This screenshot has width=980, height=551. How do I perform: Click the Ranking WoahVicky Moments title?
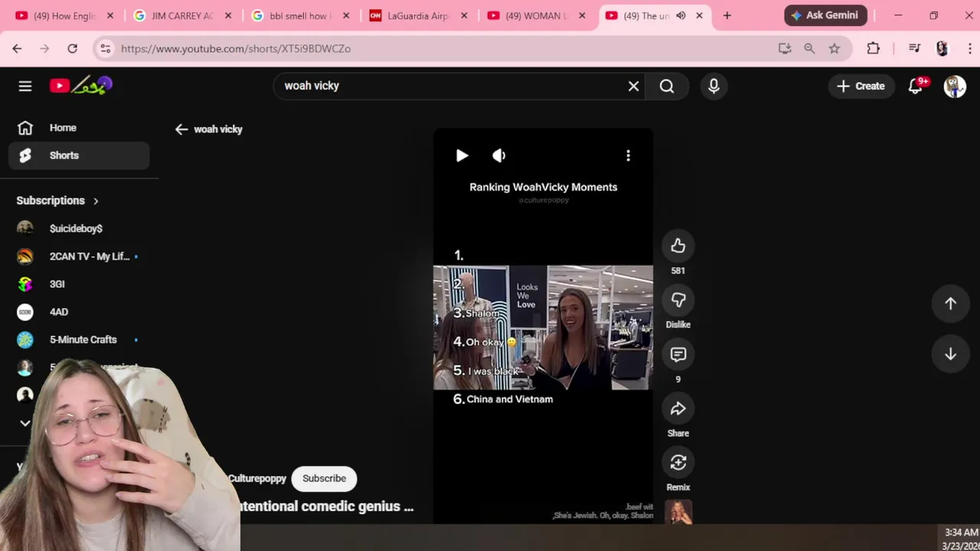543,187
